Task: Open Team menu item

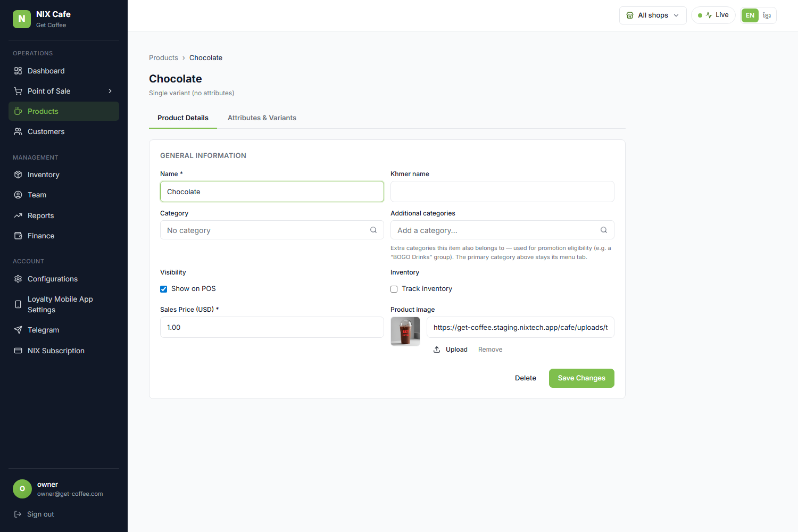Action: pyautogui.click(x=64, y=195)
